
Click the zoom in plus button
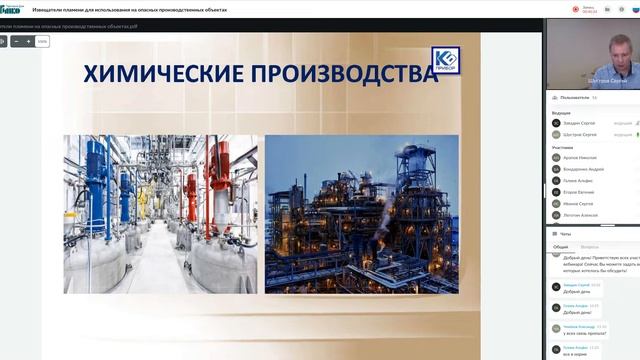pos(29,42)
